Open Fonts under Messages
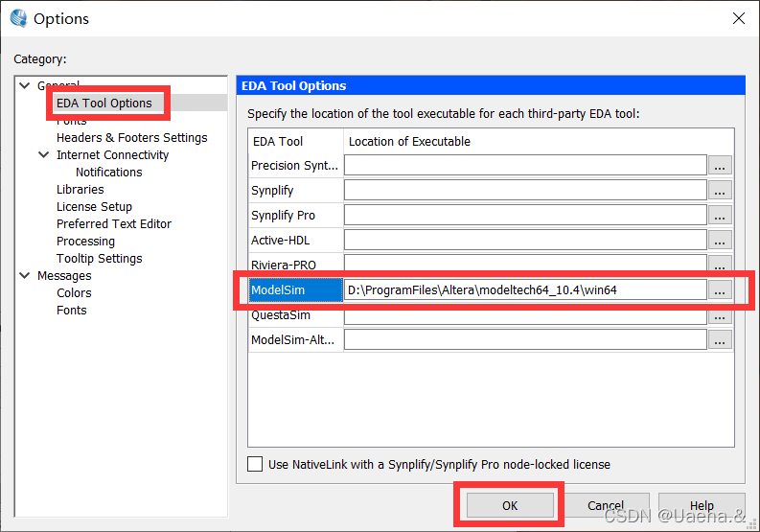 72,311
